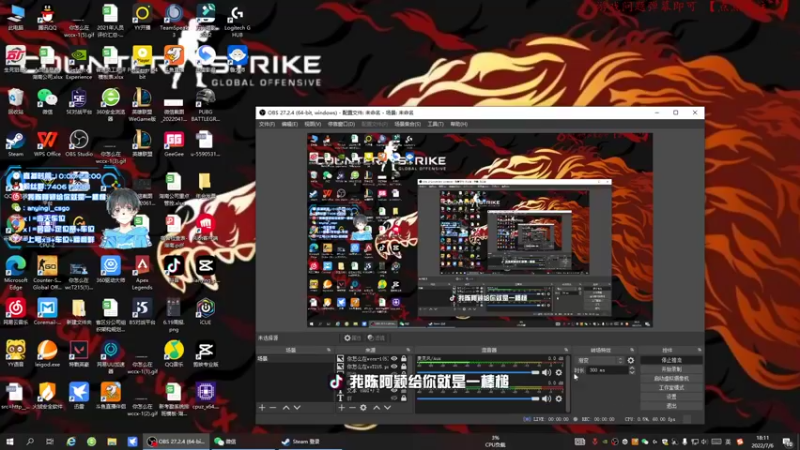Click the taskbar search magnifier
The image size is (800, 450).
point(30,441)
